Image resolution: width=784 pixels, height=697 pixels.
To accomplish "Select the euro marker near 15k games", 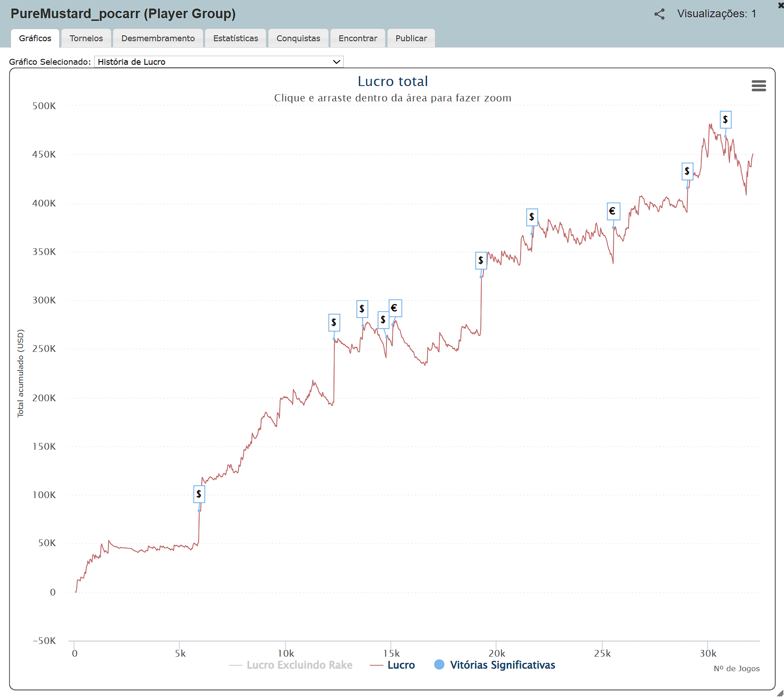I will tap(395, 308).
